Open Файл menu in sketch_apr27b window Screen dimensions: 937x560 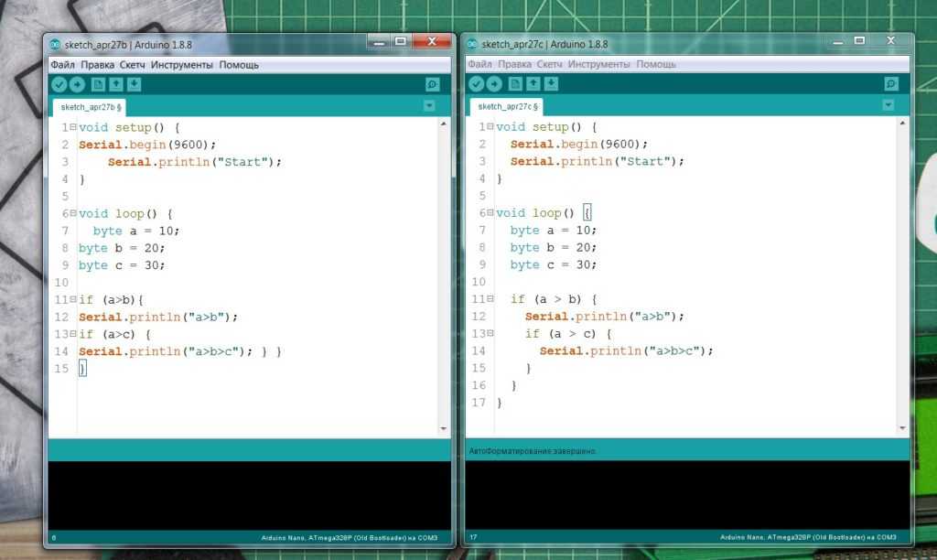pos(62,65)
